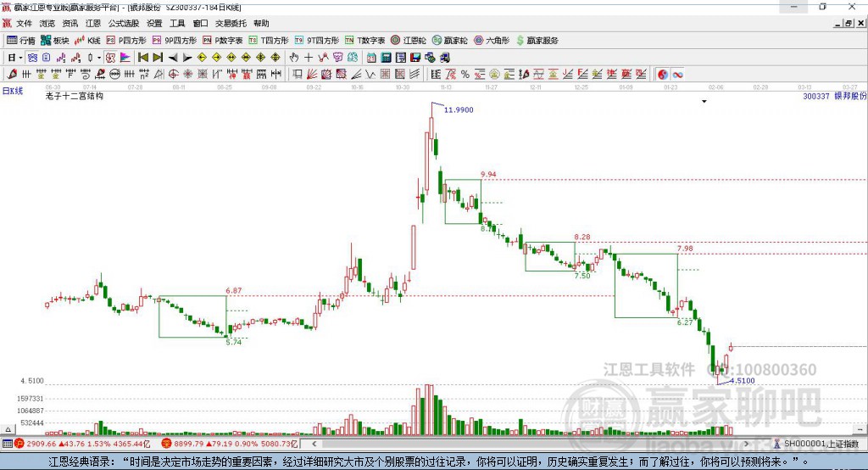Click the red circular target tool
Viewport: 868px width, 470px height.
click(173, 75)
